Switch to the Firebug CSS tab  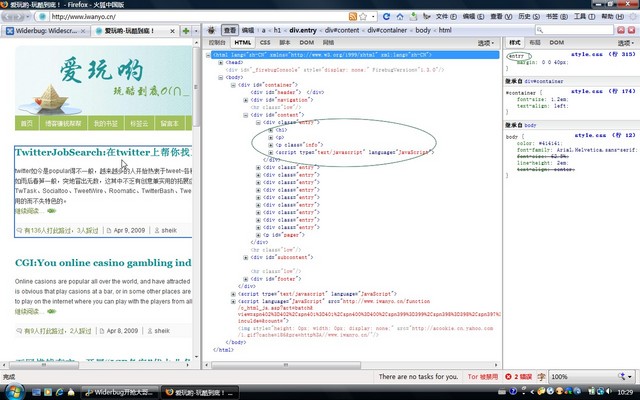tap(265, 42)
